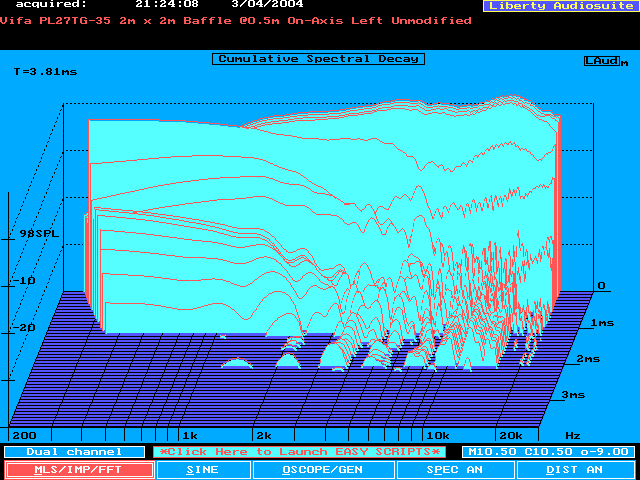
Task: Click the 2ms time axis marker
Action: 588,358
